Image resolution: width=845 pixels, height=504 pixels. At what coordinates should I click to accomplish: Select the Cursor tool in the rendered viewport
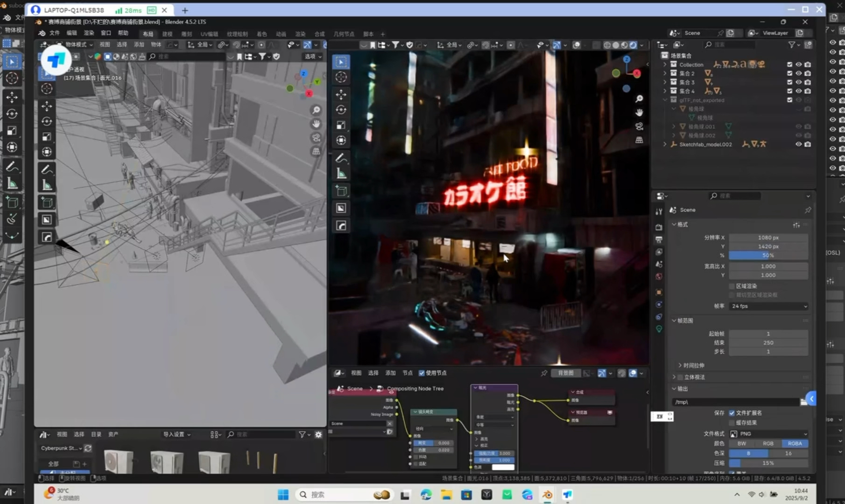coord(341,77)
